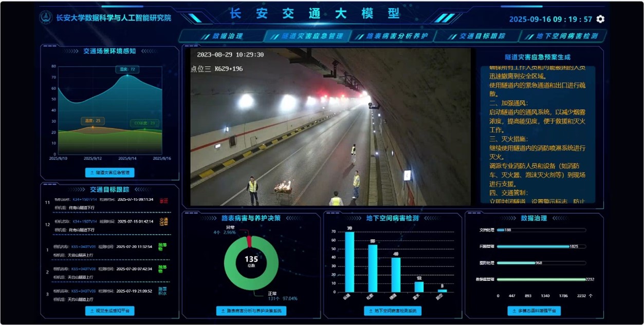
Task: Click the tallest bar valued 70
Action: [x=349, y=262]
